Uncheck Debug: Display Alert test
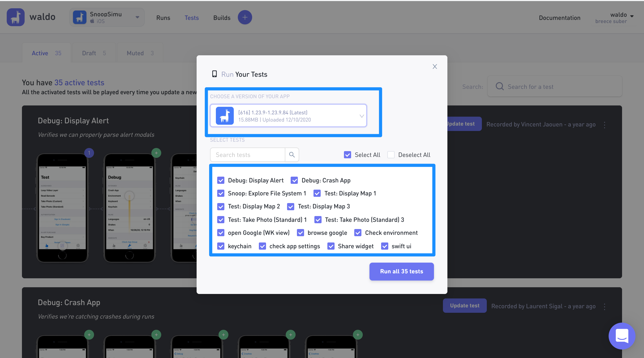 221,180
